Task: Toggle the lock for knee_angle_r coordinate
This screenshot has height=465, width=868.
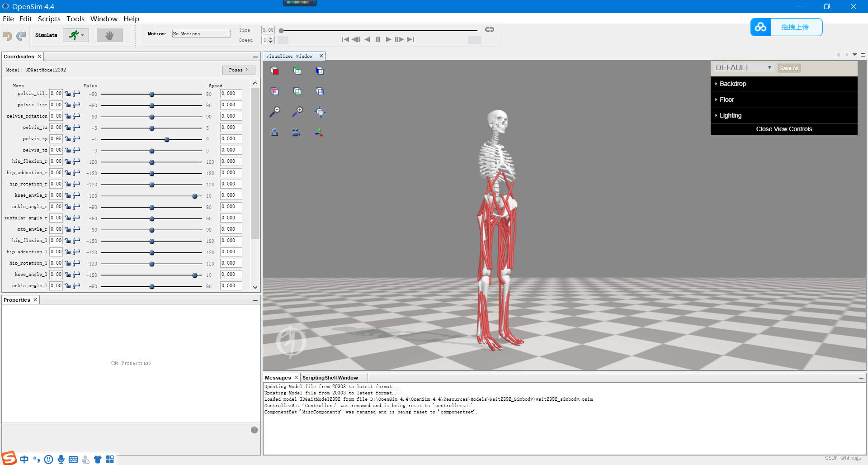Action: 68,195
